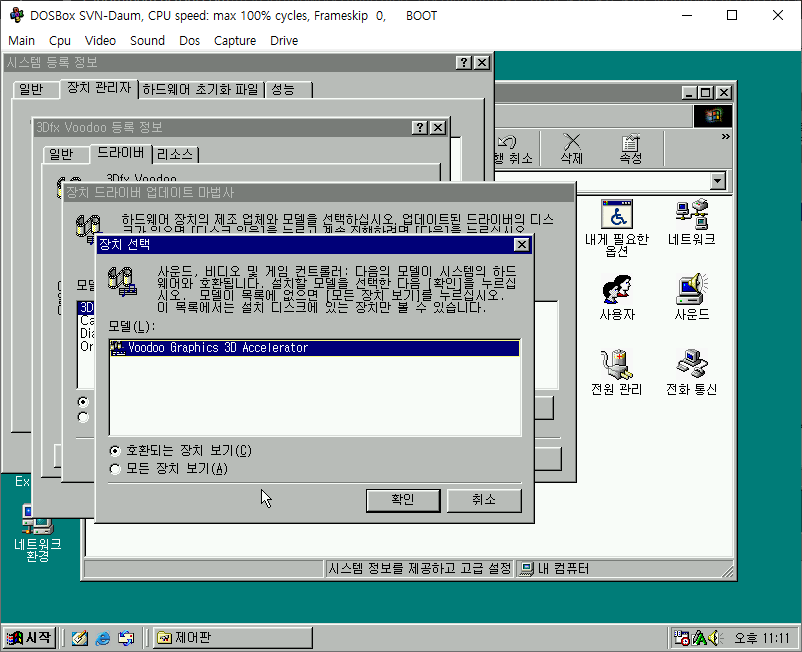Expand the toolbar overflow chevron
802x652 pixels.
(725, 137)
